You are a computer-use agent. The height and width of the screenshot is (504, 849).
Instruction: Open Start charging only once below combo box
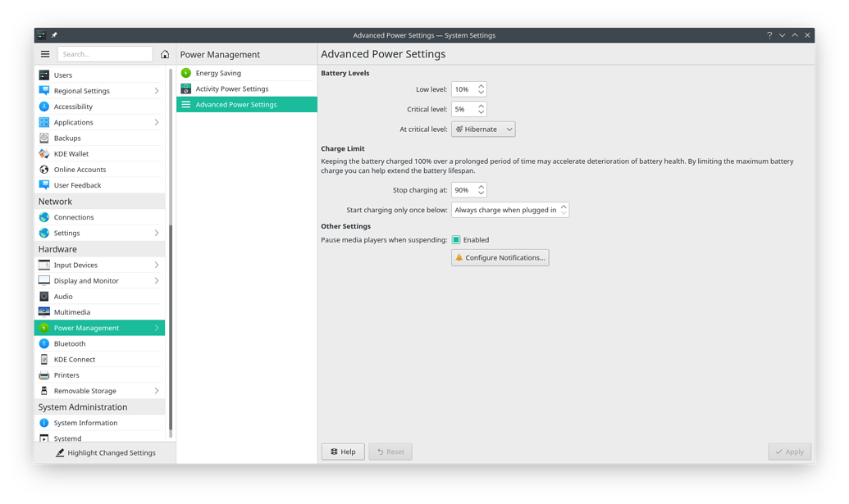[x=510, y=210]
